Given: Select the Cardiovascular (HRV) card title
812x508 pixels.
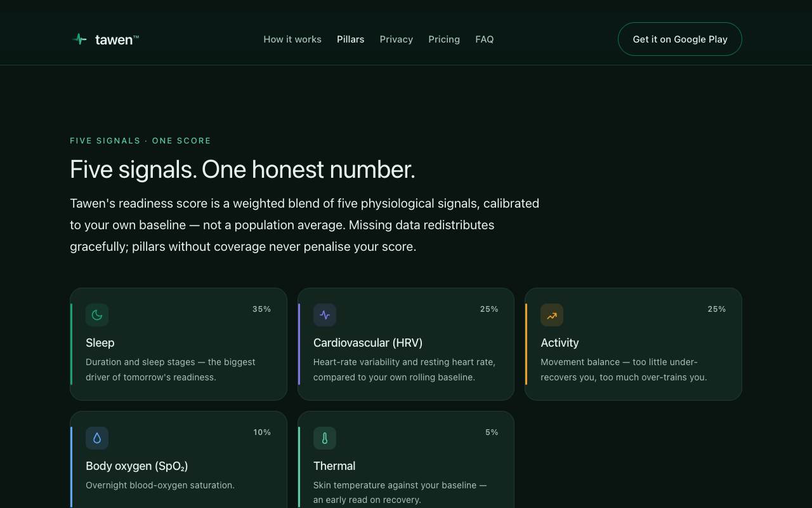Looking at the screenshot, I should 368,343.
